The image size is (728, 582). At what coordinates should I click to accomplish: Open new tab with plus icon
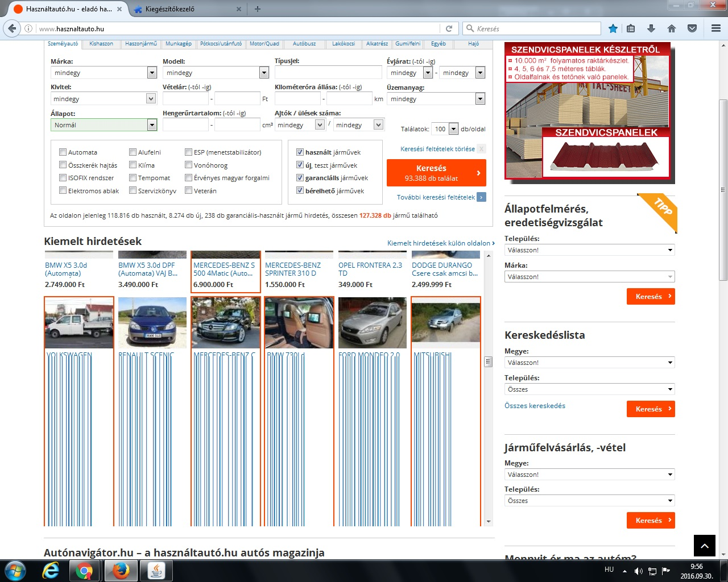click(258, 9)
